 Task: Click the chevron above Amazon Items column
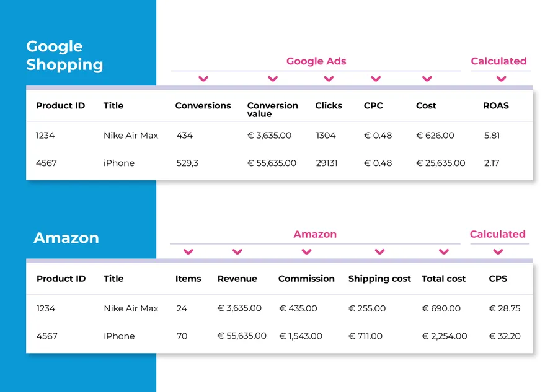click(x=188, y=251)
